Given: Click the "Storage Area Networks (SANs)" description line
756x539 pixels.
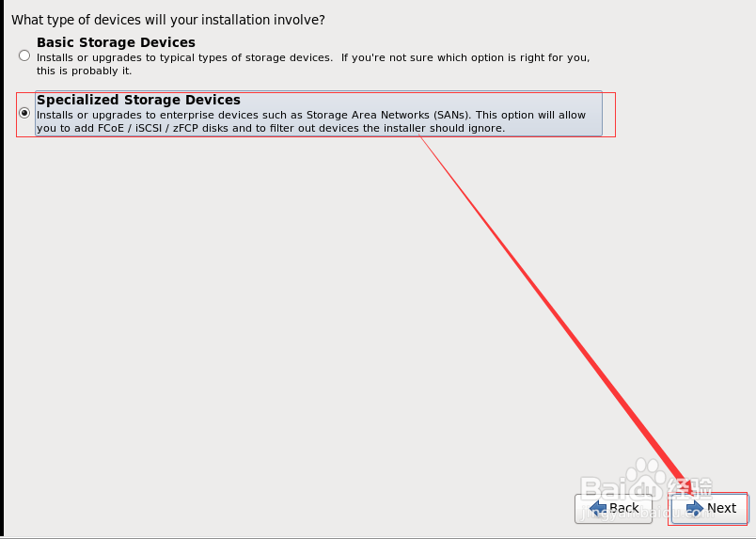Looking at the screenshot, I should tap(310, 115).
